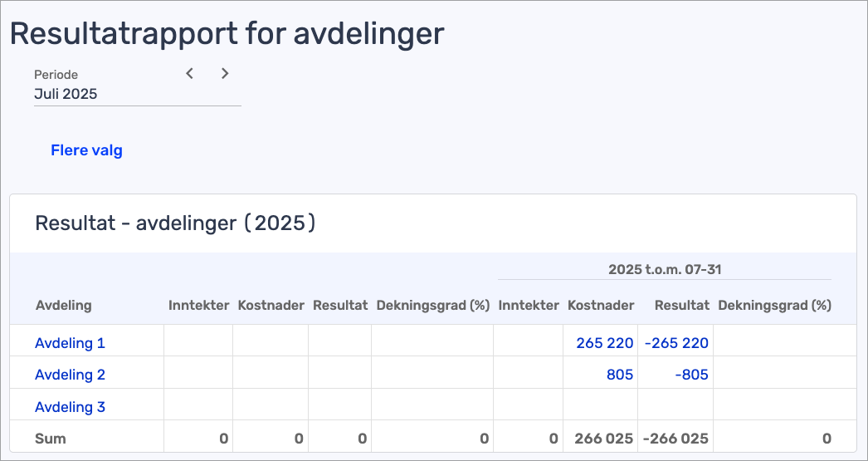The height and width of the screenshot is (461, 868).
Task: Click the first Kostnader column header
Action: coord(271,305)
